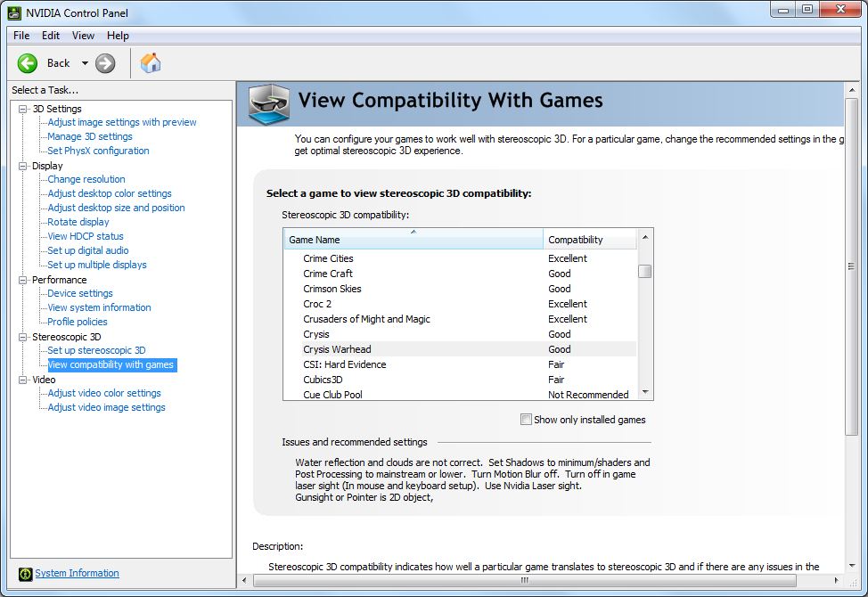Open Set PhysX configuration
This screenshot has width=868, height=597.
click(98, 151)
